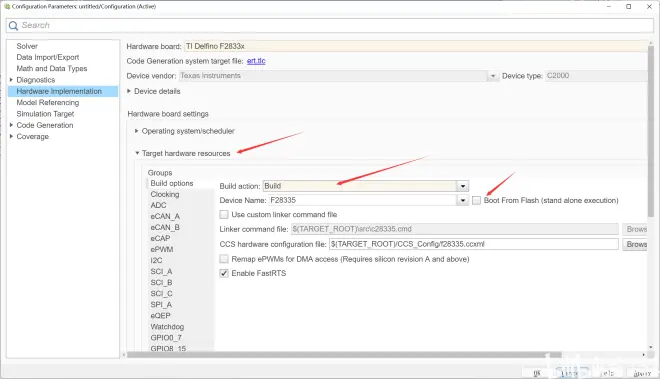This screenshot has height=379, width=660.
Task: Toggle Remap ePWMs for DMA access
Action: pos(224,259)
